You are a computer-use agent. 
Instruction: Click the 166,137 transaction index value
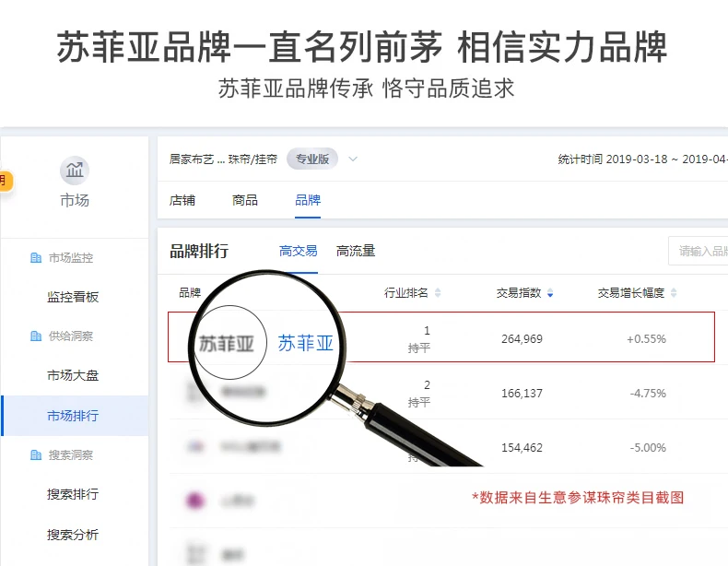(x=522, y=394)
